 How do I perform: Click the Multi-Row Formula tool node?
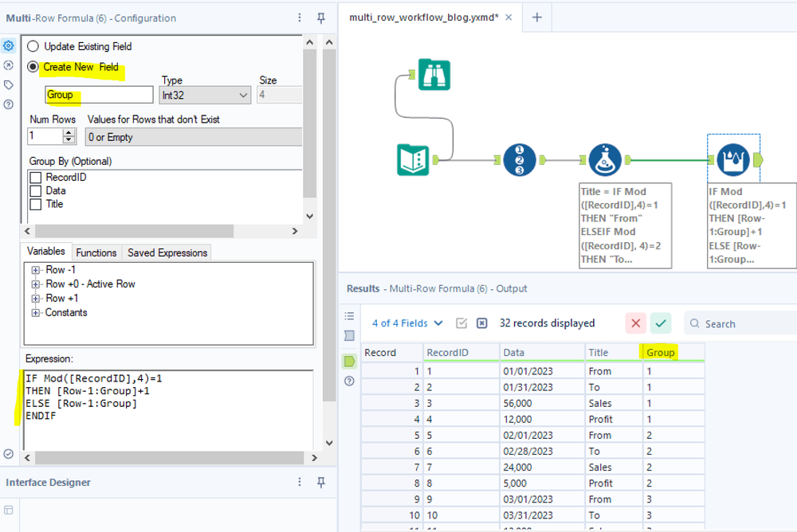tap(732, 159)
